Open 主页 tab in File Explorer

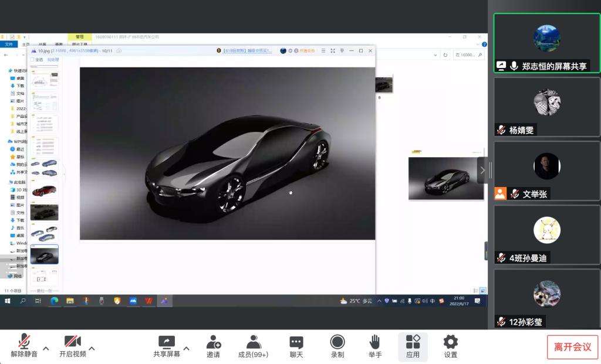(26, 45)
